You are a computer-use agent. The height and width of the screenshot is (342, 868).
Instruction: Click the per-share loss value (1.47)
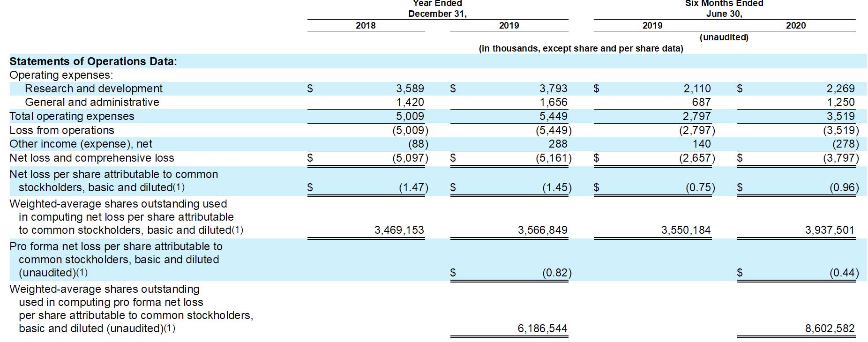[x=413, y=187]
